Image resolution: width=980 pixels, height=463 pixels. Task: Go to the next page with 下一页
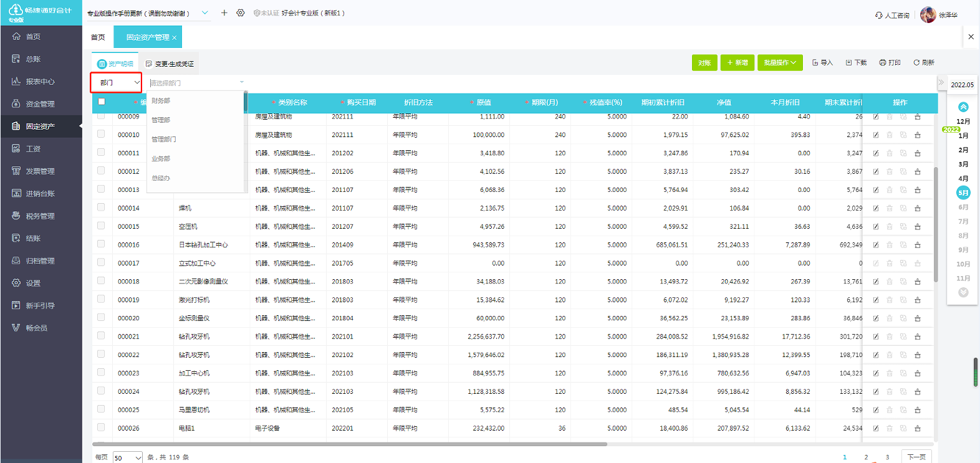click(916, 457)
